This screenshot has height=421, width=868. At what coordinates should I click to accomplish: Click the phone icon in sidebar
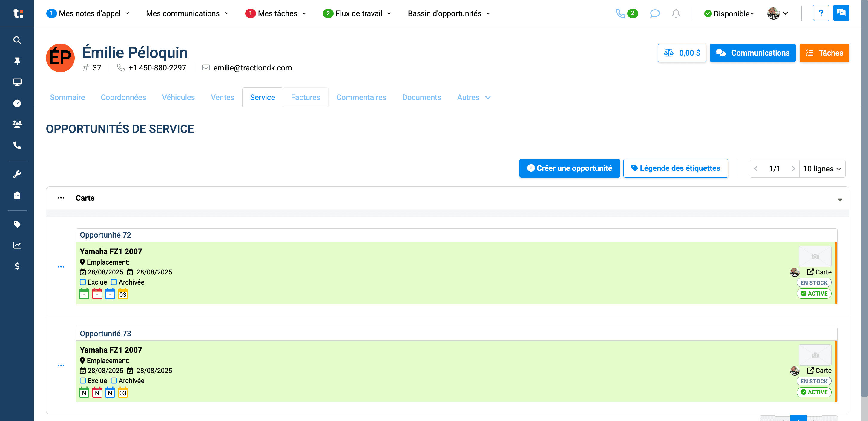(17, 145)
